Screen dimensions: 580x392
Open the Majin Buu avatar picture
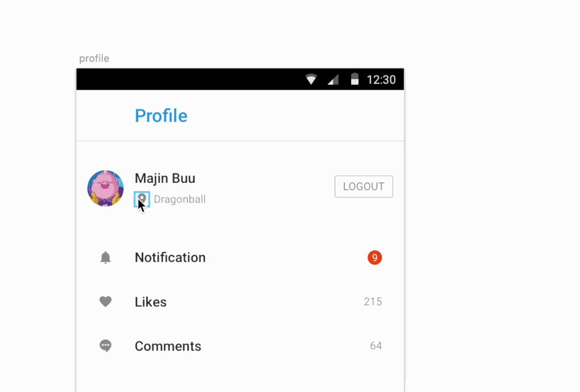(x=106, y=188)
